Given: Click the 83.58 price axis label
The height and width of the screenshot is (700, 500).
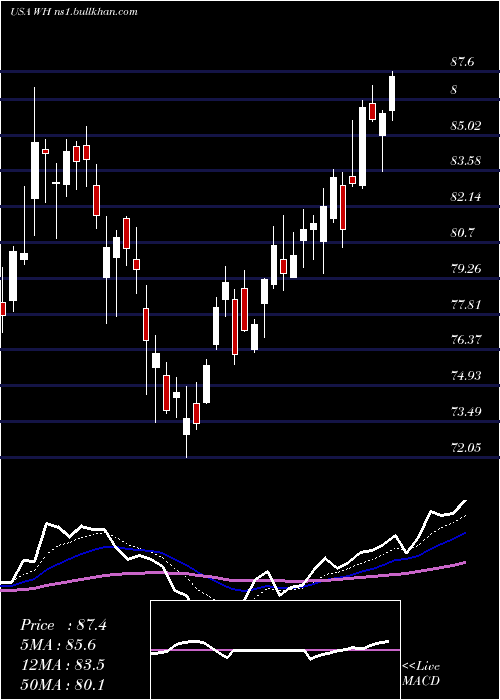Looking at the screenshot, I should [x=466, y=160].
